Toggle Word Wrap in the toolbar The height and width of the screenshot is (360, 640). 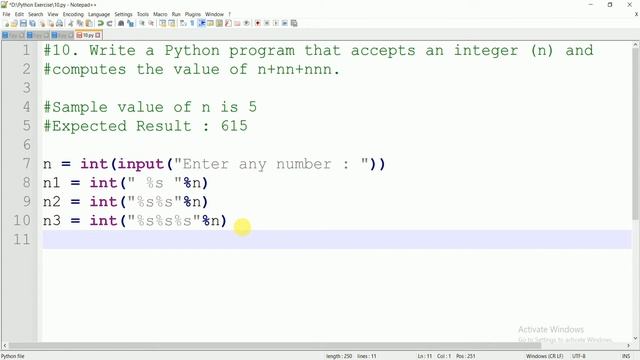(183, 23)
